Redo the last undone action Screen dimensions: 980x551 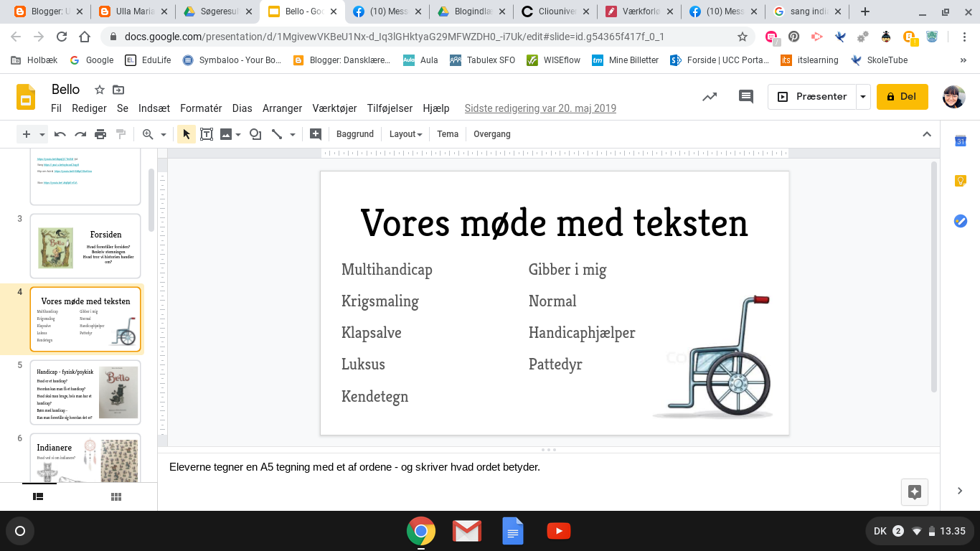(x=80, y=134)
